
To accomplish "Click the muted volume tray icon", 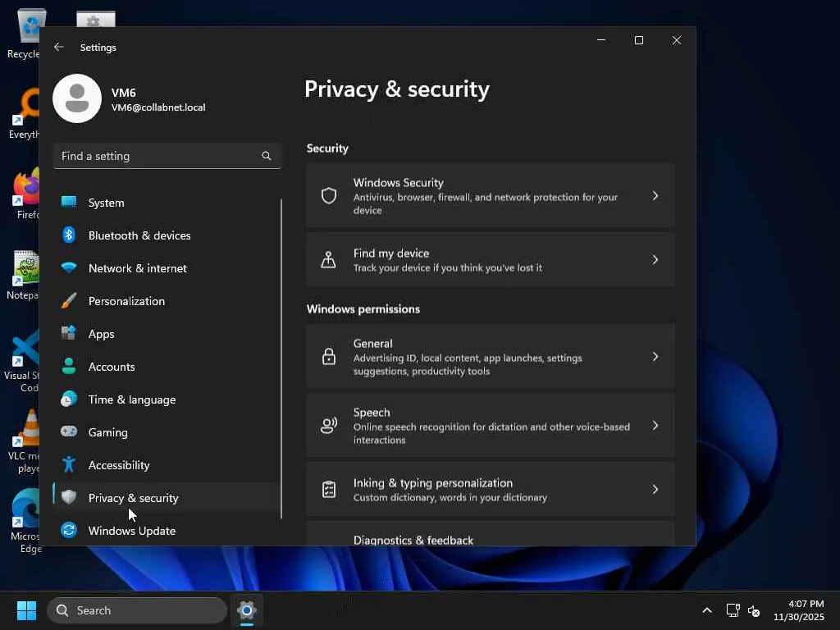I will click(x=754, y=610).
